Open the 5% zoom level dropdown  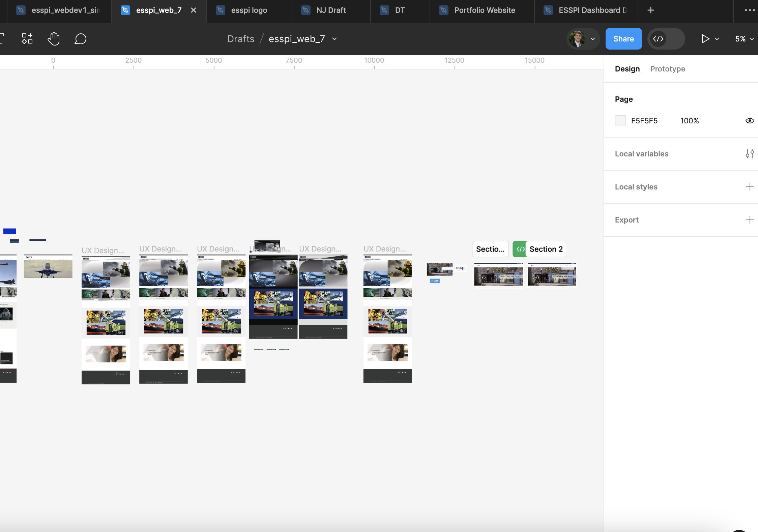[x=745, y=39]
